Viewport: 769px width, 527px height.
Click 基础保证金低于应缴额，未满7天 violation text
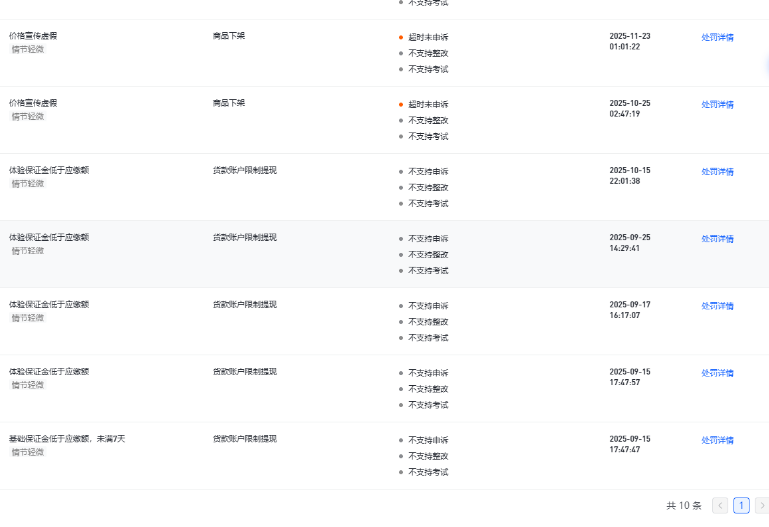[x=67, y=439]
